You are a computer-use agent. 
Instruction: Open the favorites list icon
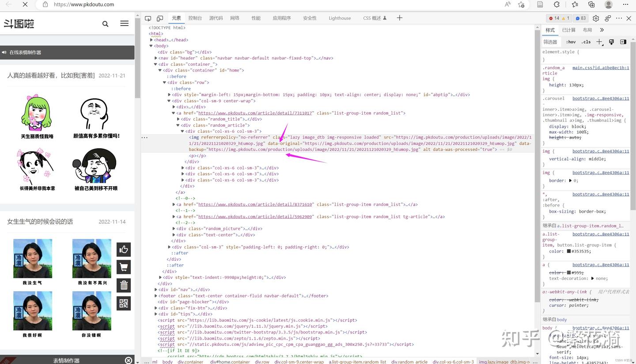pos(575,4)
